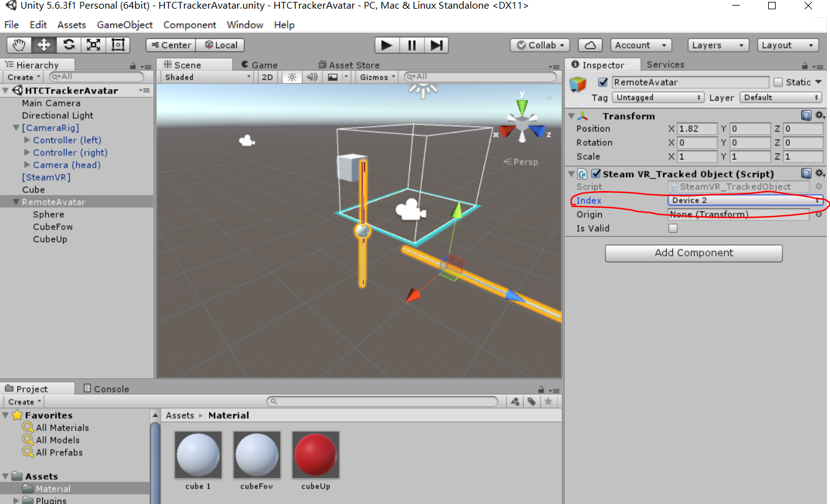Click search by type icon in Project
The image size is (830, 504).
pos(515,402)
